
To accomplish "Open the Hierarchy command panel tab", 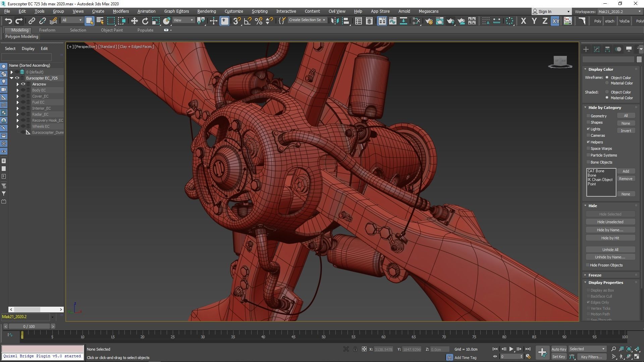I will (607, 49).
